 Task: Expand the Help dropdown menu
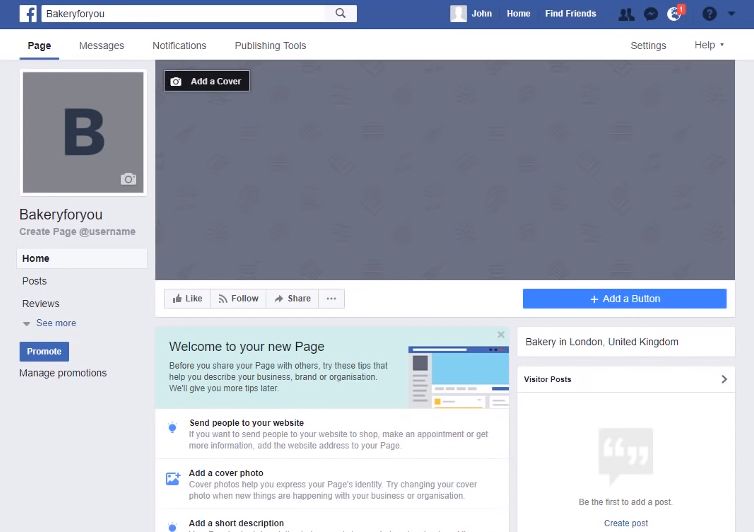click(709, 46)
